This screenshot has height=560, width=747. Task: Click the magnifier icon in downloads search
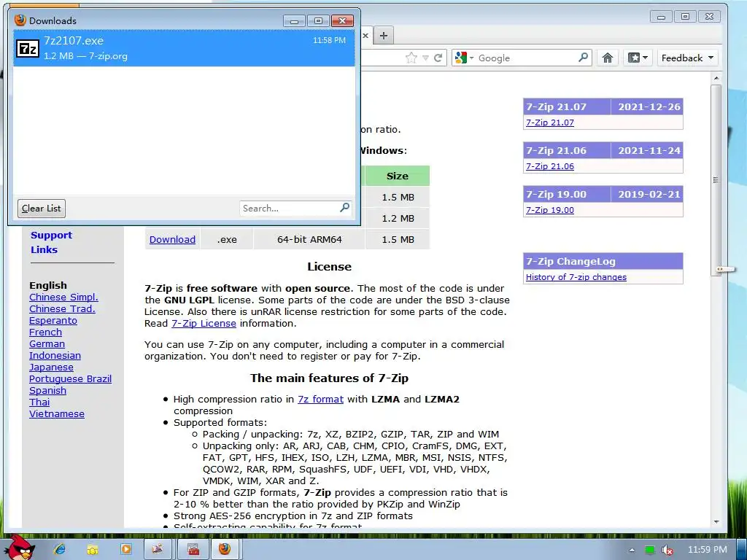tap(344, 208)
